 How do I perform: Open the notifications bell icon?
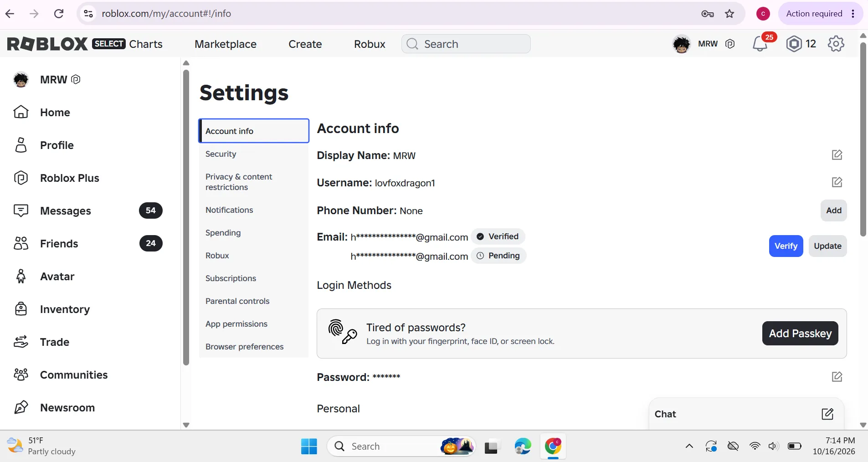(x=760, y=44)
